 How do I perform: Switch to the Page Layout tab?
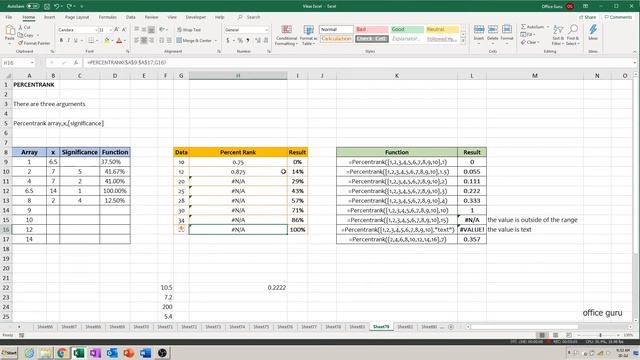pos(77,17)
